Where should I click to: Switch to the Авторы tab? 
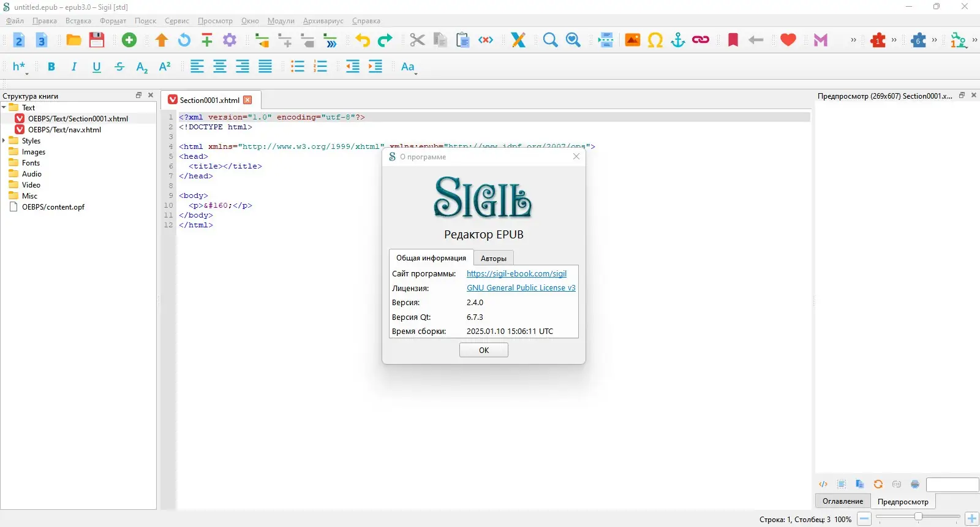click(494, 258)
